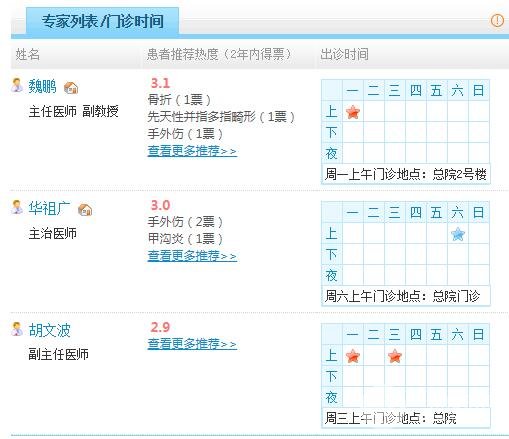The image size is (509, 439).
Task: Click 上 row label in 胡文波's schedule
Action: pos(332,355)
